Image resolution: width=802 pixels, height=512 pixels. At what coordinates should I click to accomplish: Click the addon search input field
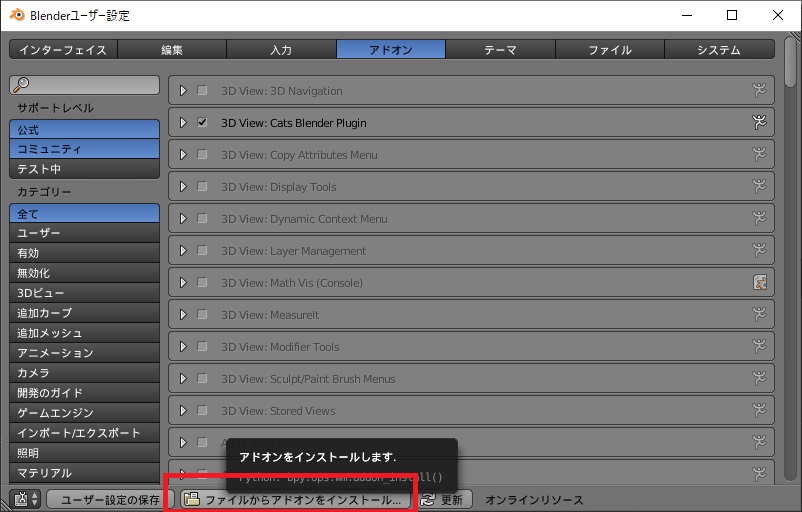coord(84,85)
